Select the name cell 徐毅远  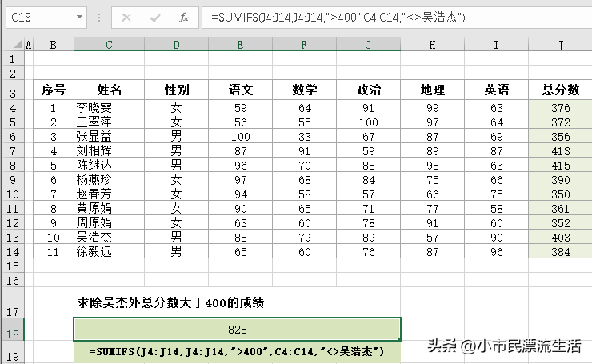tap(109, 251)
